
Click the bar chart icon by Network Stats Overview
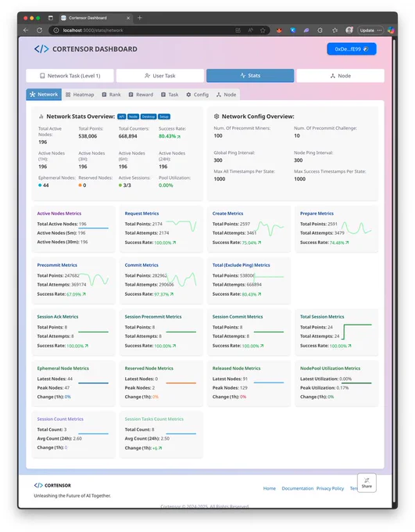point(41,117)
